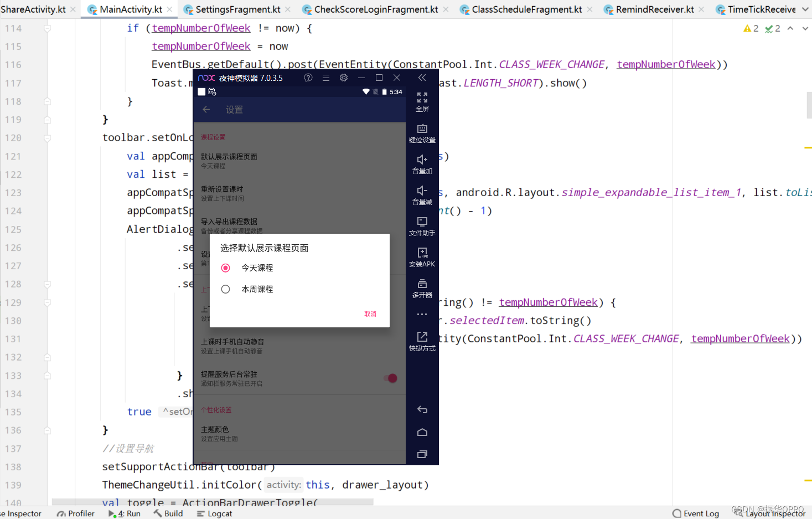This screenshot has height=519, width=812.
Task: Switch to TimeTickReceiver tab
Action: 756,9
